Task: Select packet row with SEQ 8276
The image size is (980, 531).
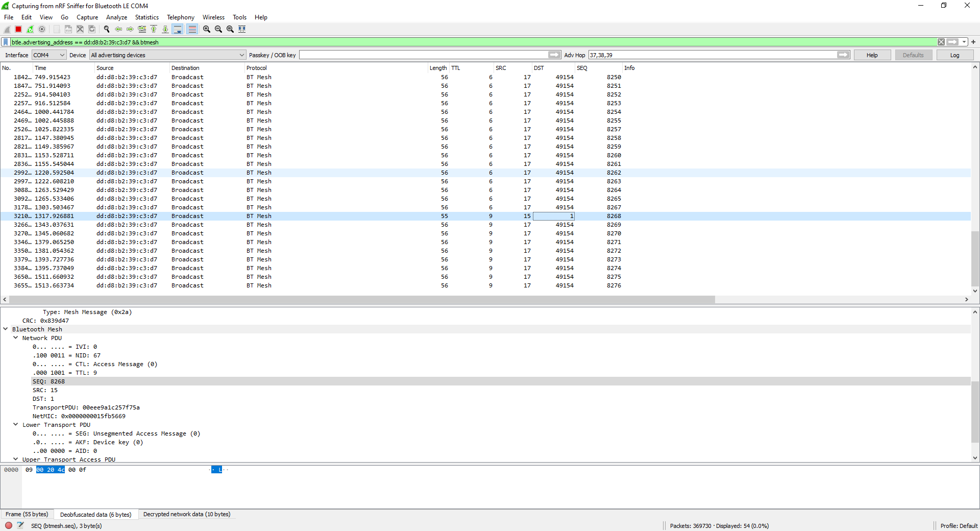Action: click(485, 285)
